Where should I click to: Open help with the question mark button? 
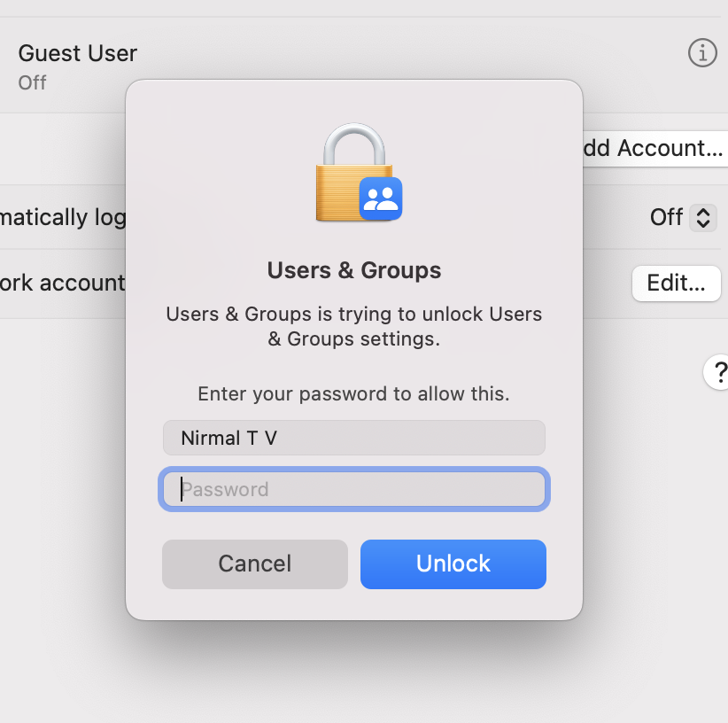(717, 372)
